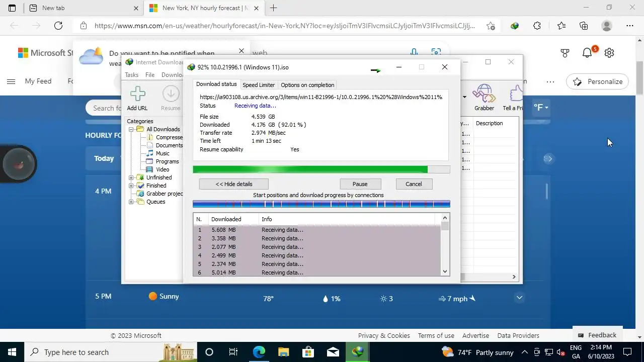This screenshot has height=362, width=644.
Task: Reload the weather page
Action: (x=58, y=26)
